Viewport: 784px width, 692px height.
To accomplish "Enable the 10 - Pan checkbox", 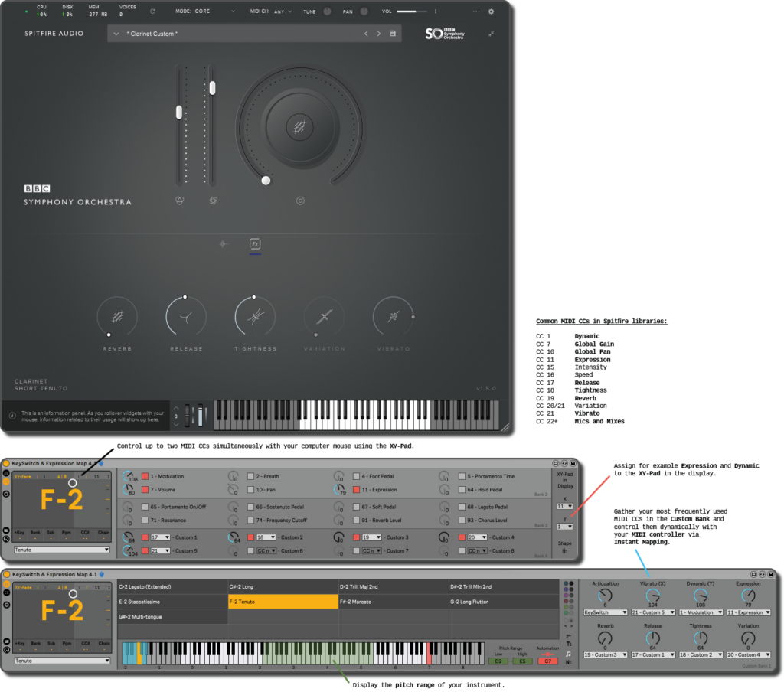I will click(250, 489).
